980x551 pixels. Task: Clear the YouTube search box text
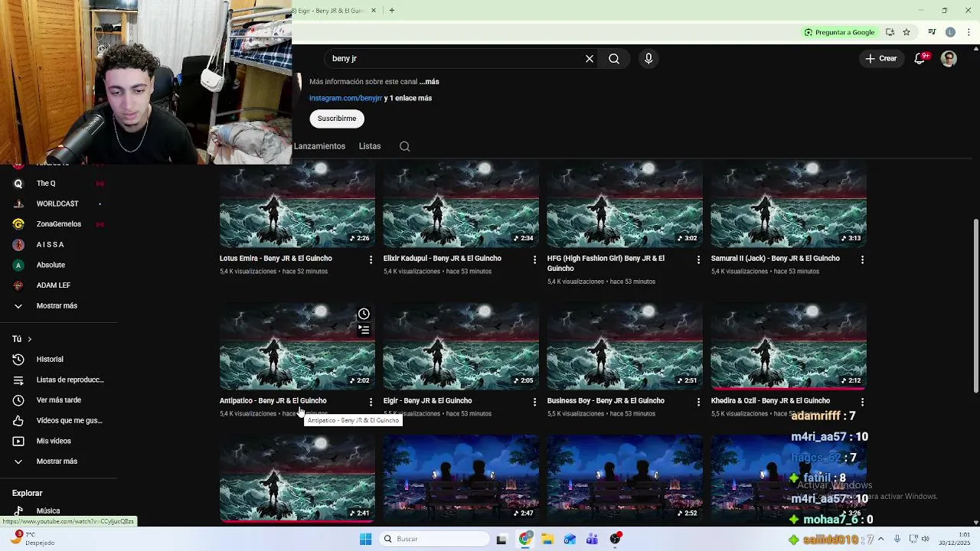point(590,58)
